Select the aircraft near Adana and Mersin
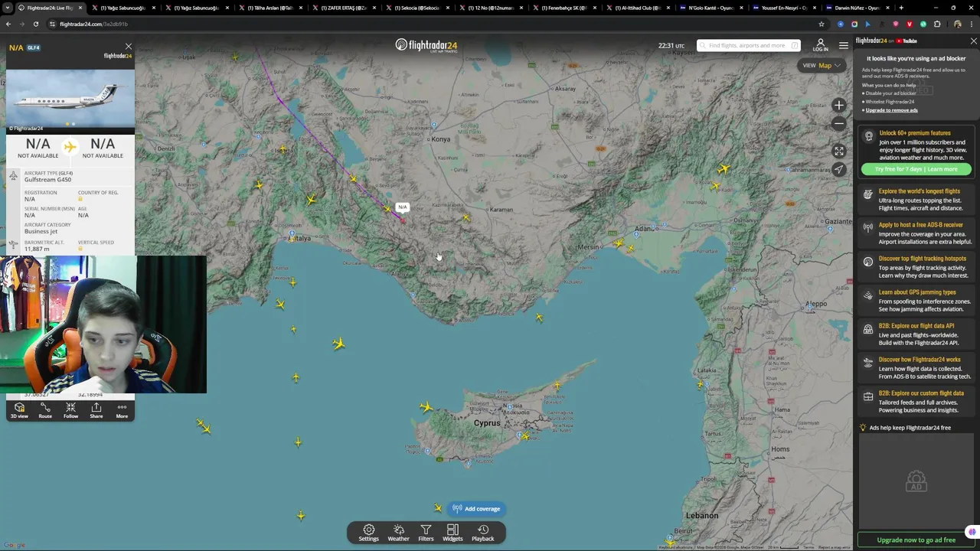 [619, 243]
